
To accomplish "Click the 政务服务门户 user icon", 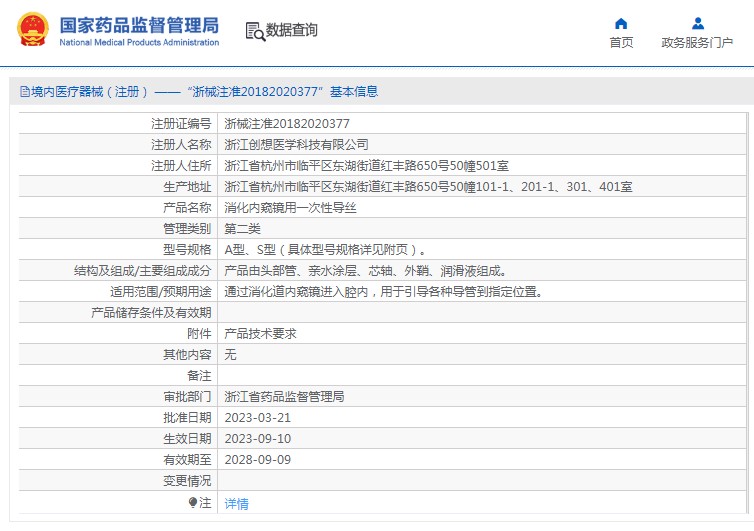I will [698, 23].
